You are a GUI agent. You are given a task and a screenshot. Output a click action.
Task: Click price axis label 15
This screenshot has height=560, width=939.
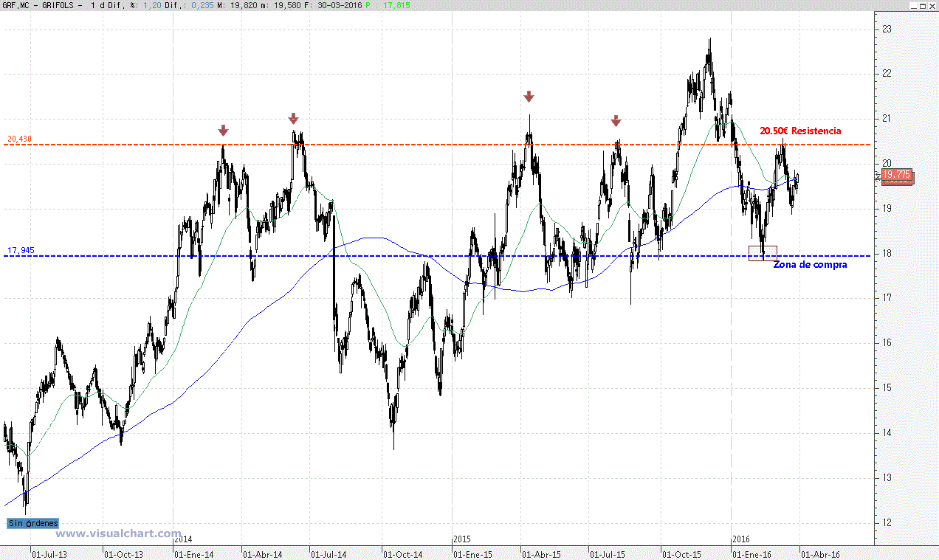(x=887, y=388)
